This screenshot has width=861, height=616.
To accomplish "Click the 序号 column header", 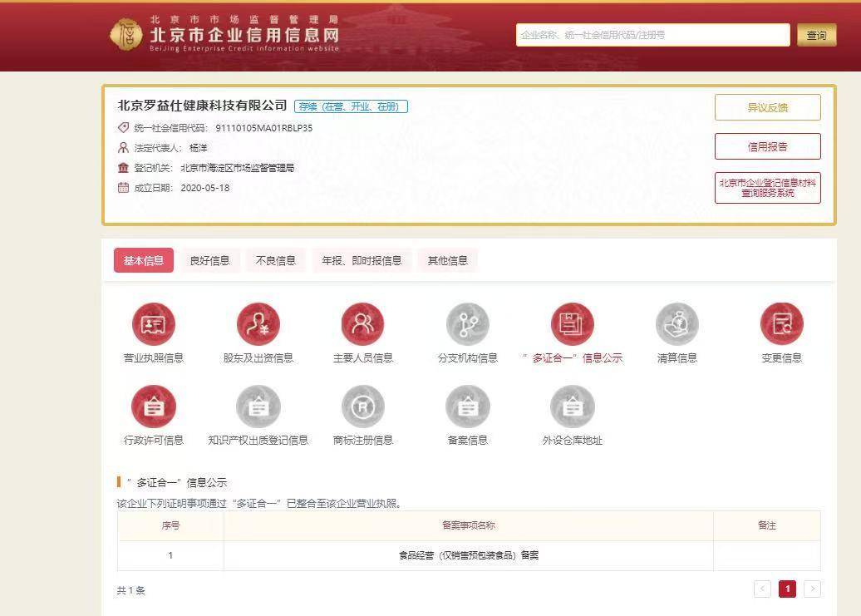I will [x=170, y=525].
